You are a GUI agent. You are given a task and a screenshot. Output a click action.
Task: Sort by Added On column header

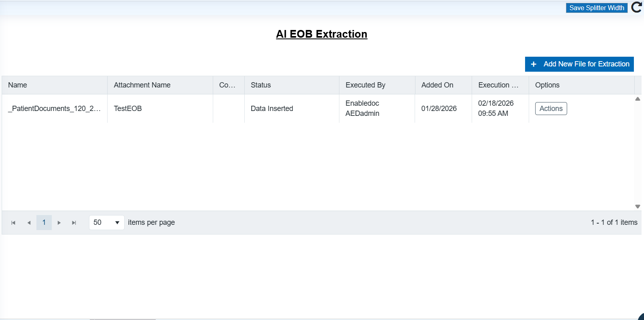[437, 85]
